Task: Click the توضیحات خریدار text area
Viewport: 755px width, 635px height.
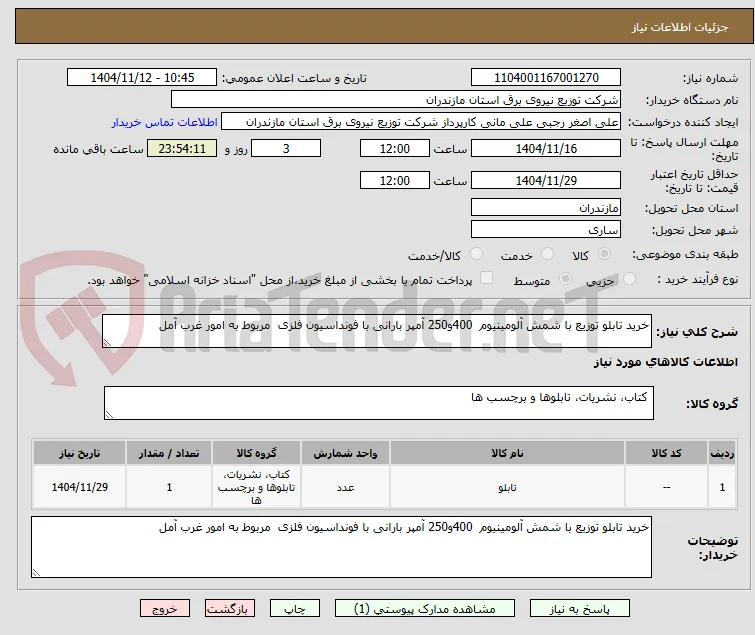Action: [341, 547]
